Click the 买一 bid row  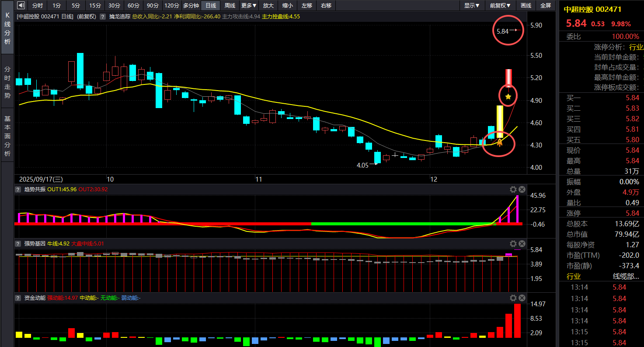tap(602, 98)
